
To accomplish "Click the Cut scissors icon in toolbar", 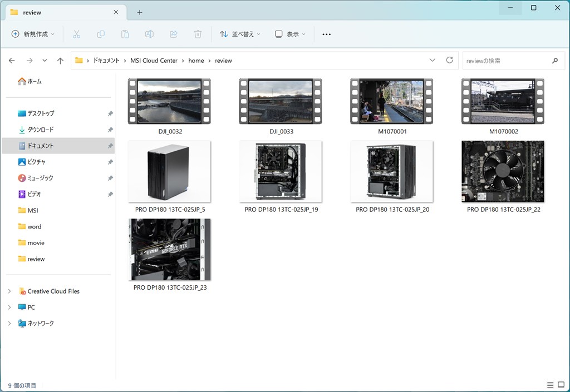I will [77, 34].
